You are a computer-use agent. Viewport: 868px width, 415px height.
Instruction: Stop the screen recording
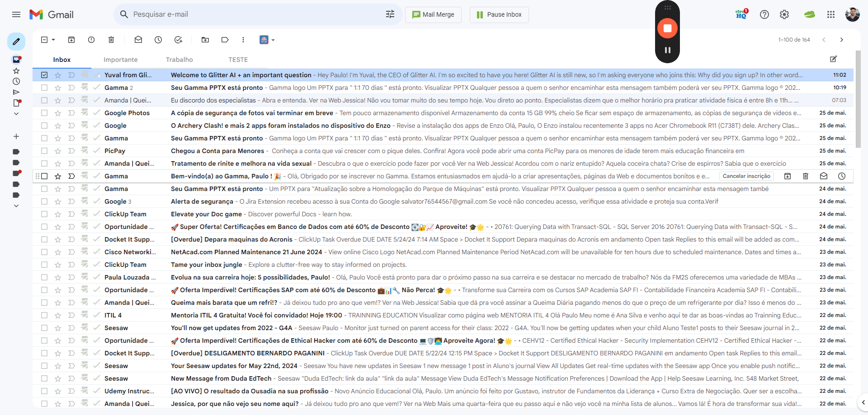click(x=667, y=28)
